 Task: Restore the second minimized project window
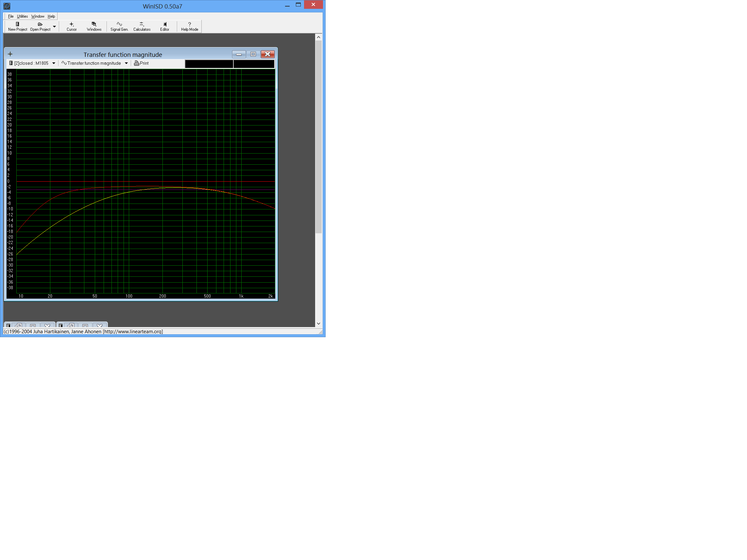[x=71, y=326]
